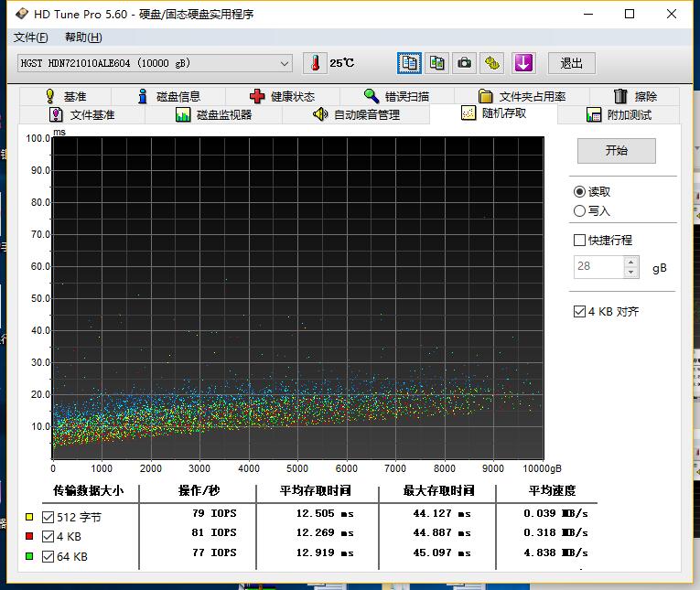This screenshot has width=700, height=590.
Task: Click the 最大存取时间 column header
Action: pos(438,490)
